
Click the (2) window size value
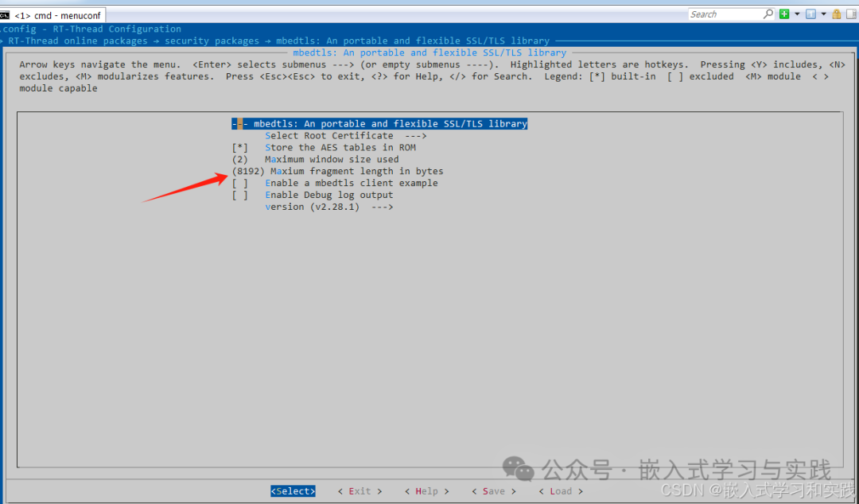(240, 160)
